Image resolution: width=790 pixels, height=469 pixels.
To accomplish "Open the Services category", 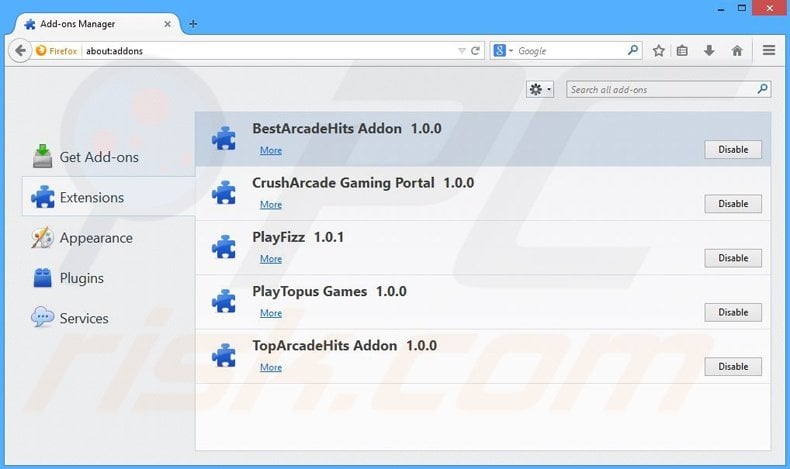I will click(70, 318).
